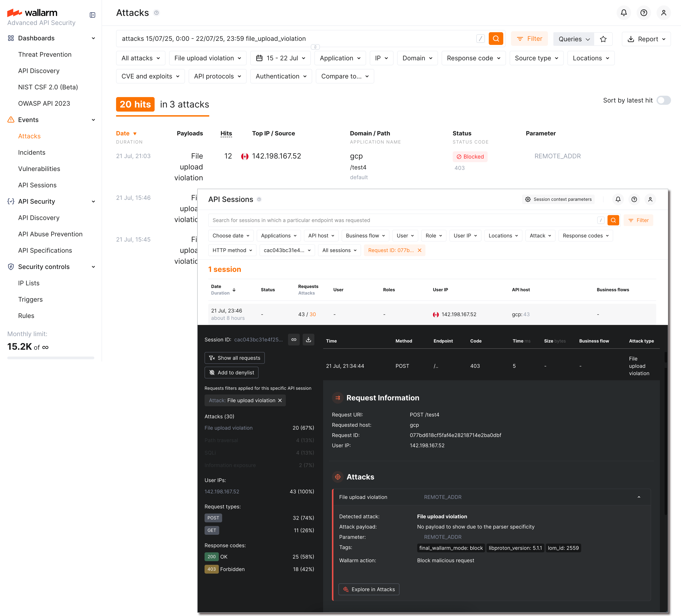Click the orange search button in Attacks
Image resolution: width=681 pixels, height=616 pixels.
click(496, 39)
